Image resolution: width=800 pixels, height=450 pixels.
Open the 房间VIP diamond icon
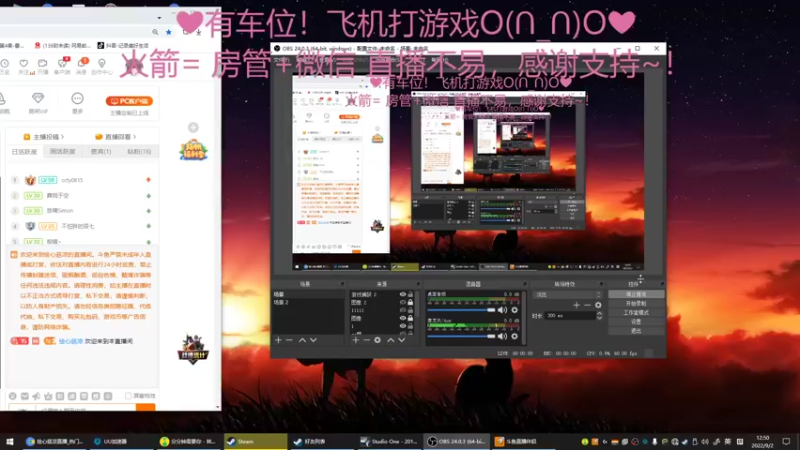(x=38, y=98)
